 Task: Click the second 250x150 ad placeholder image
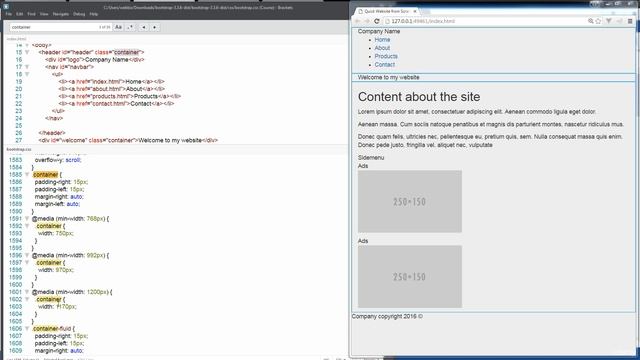(410, 277)
